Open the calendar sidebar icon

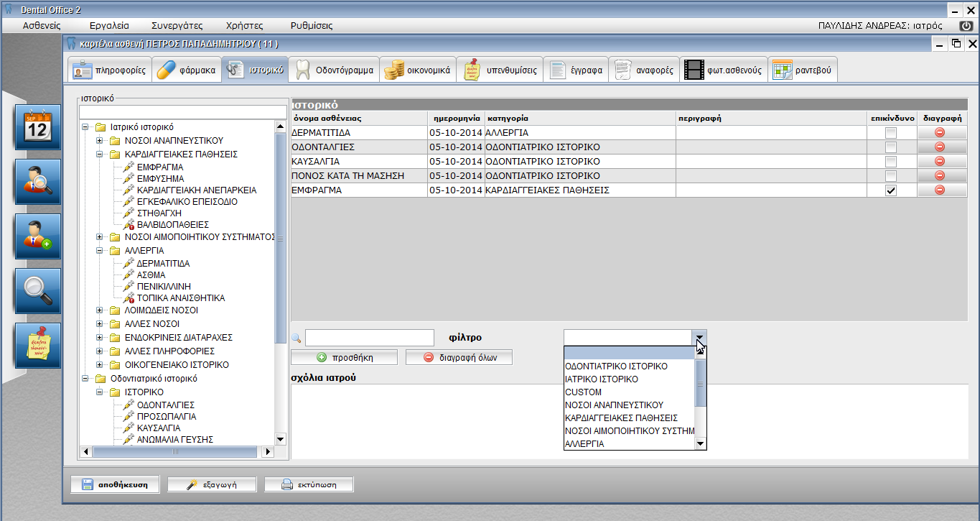37,127
